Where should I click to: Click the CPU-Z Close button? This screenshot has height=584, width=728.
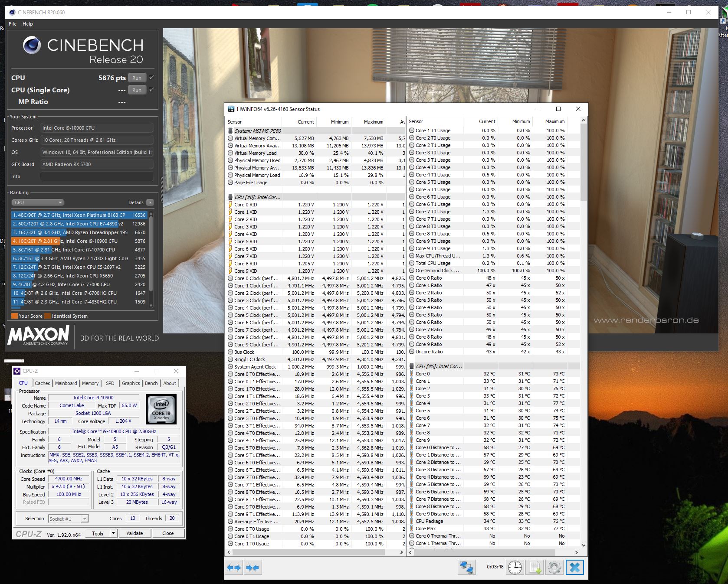pos(168,533)
